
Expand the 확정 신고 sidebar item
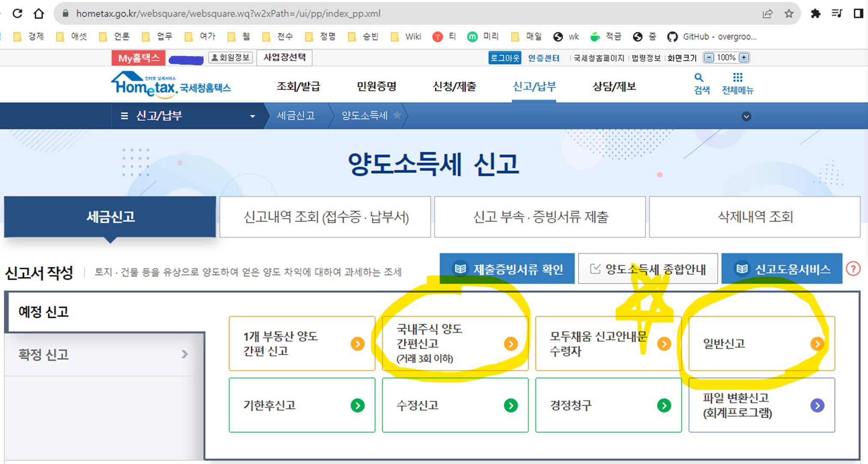pos(103,354)
